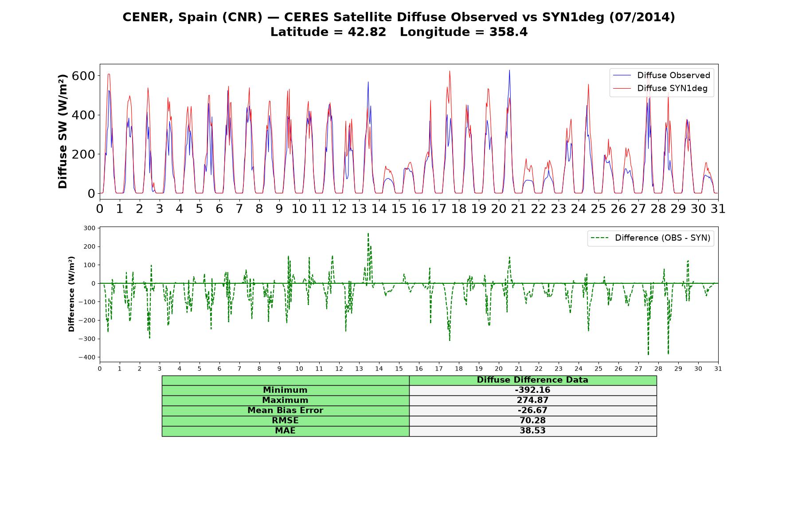Click the blue line swatch in legend

point(622,75)
